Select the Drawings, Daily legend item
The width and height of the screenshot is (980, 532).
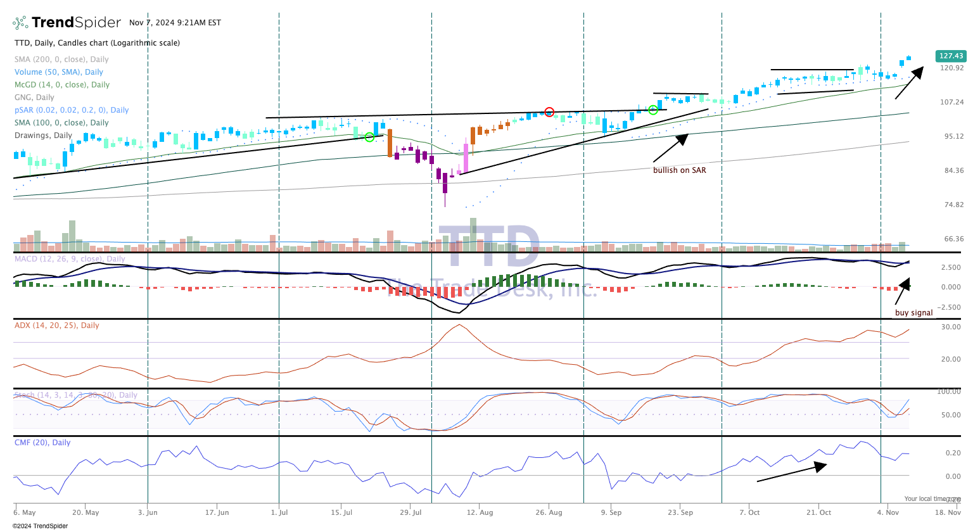(44, 136)
